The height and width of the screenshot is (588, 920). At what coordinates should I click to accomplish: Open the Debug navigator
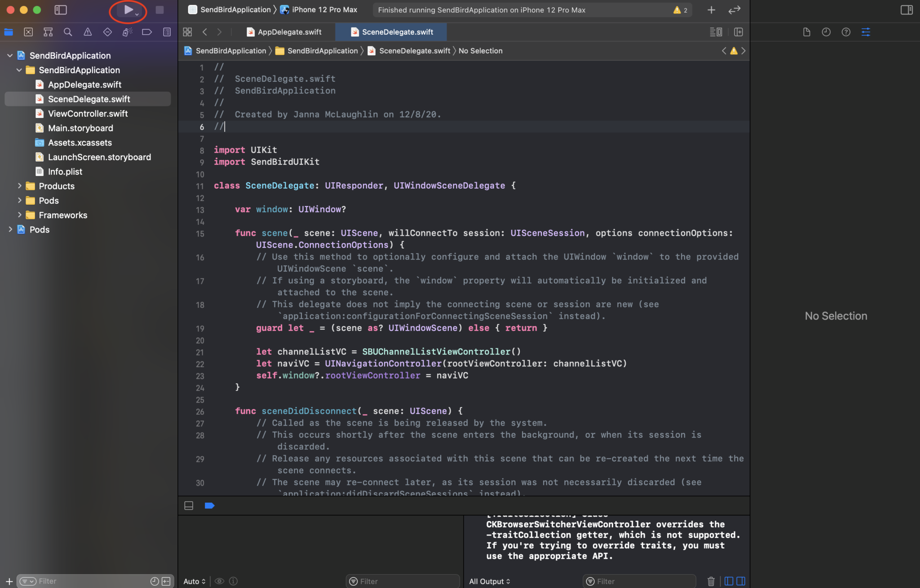pyautogui.click(x=127, y=32)
